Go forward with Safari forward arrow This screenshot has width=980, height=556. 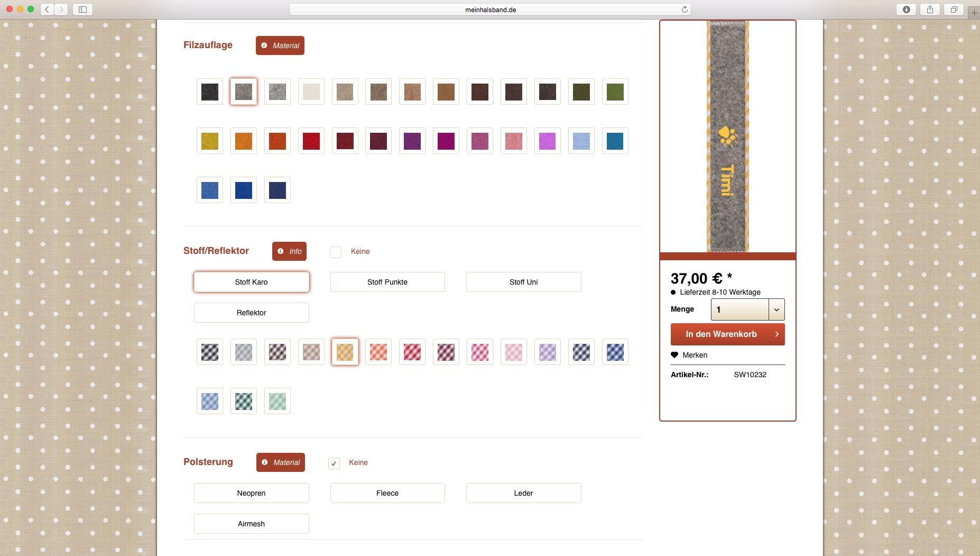click(x=61, y=10)
